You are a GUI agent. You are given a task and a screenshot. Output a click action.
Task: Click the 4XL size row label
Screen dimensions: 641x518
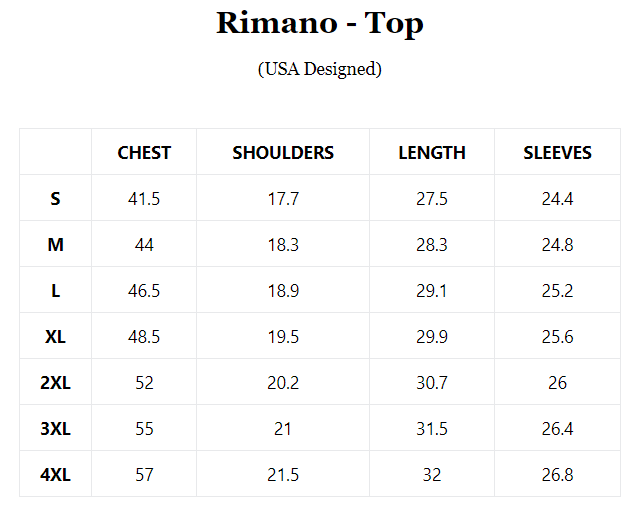tap(55, 475)
